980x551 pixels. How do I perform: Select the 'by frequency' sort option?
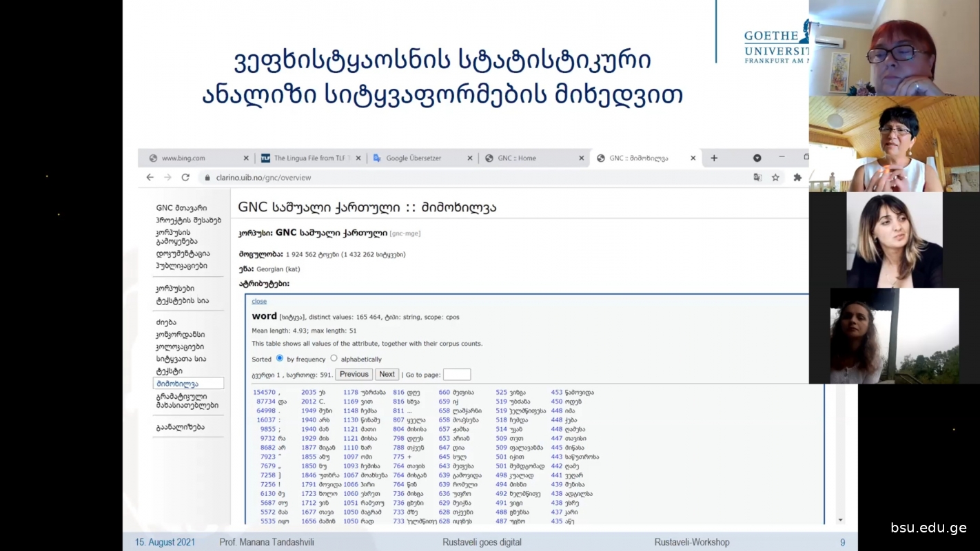coord(279,358)
